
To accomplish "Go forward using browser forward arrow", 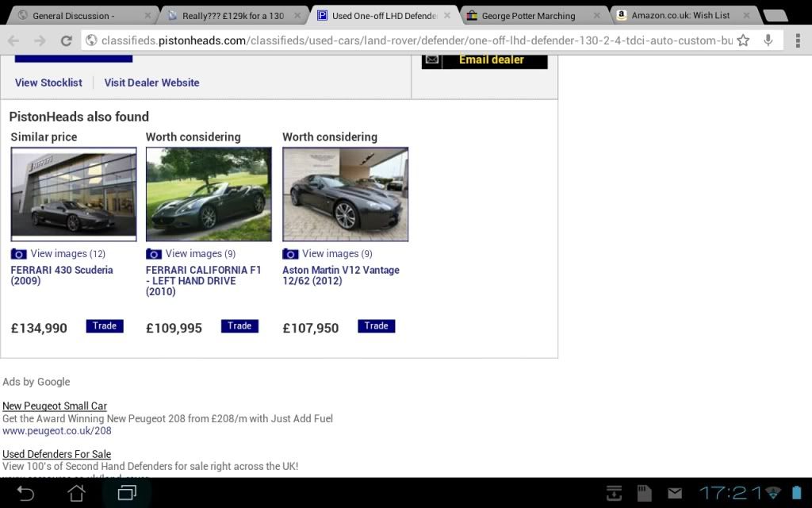I will pyautogui.click(x=40, y=40).
